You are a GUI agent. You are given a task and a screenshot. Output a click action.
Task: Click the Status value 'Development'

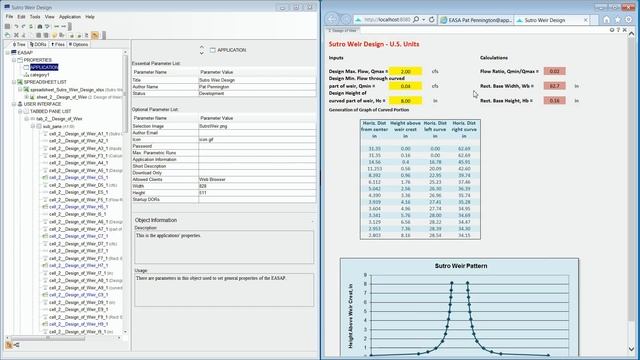tap(257, 93)
